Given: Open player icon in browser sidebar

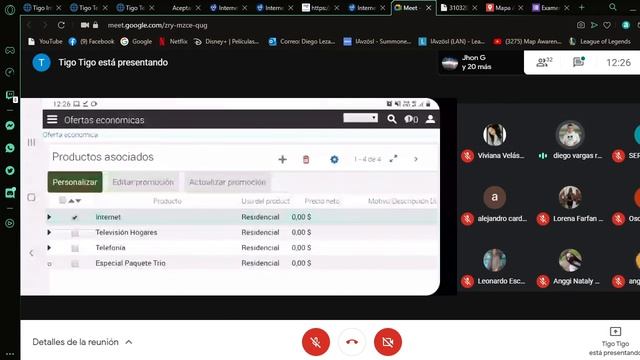Looking at the screenshot, I should 10,223.
